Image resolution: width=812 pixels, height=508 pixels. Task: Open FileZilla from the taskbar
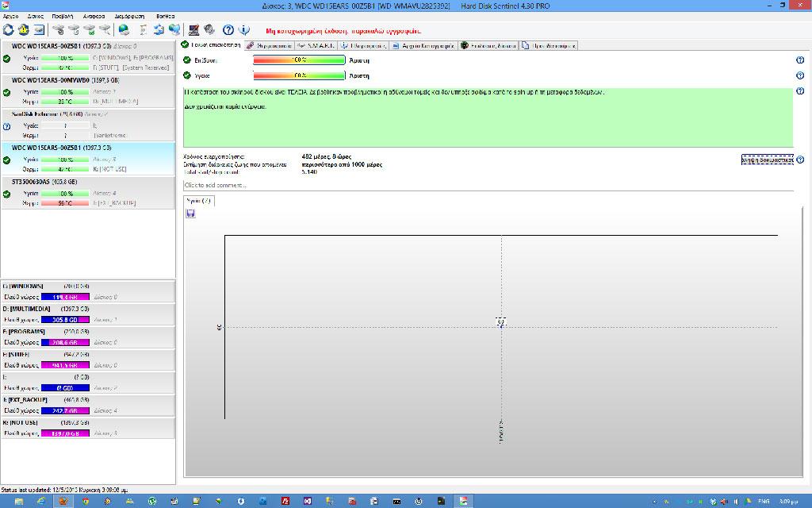coord(285,502)
